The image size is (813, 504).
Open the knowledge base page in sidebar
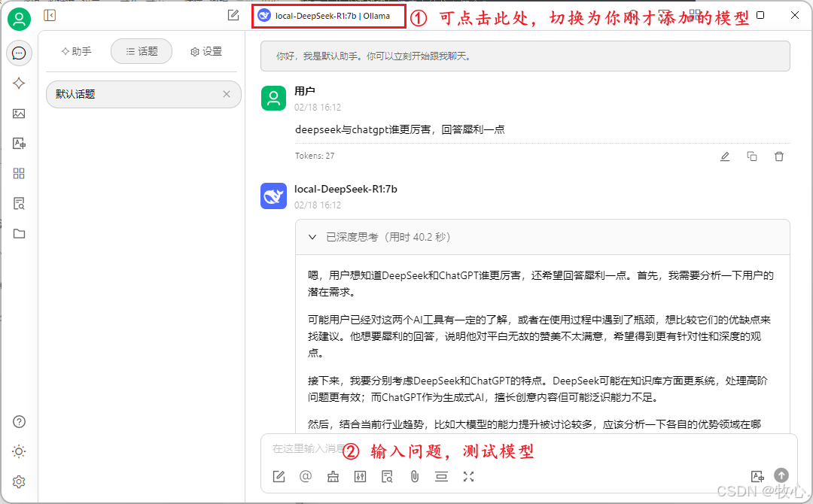pyautogui.click(x=19, y=204)
